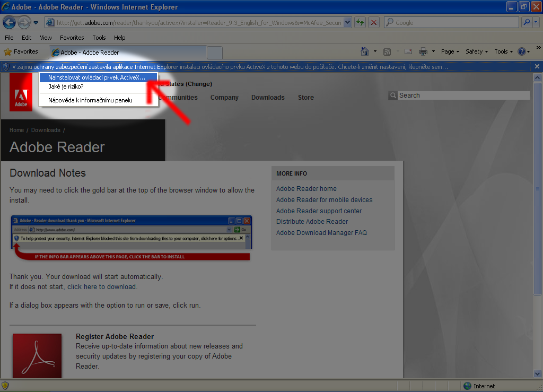Open Adobe Reader support center link
This screenshot has height=392, width=543.
coord(319,211)
